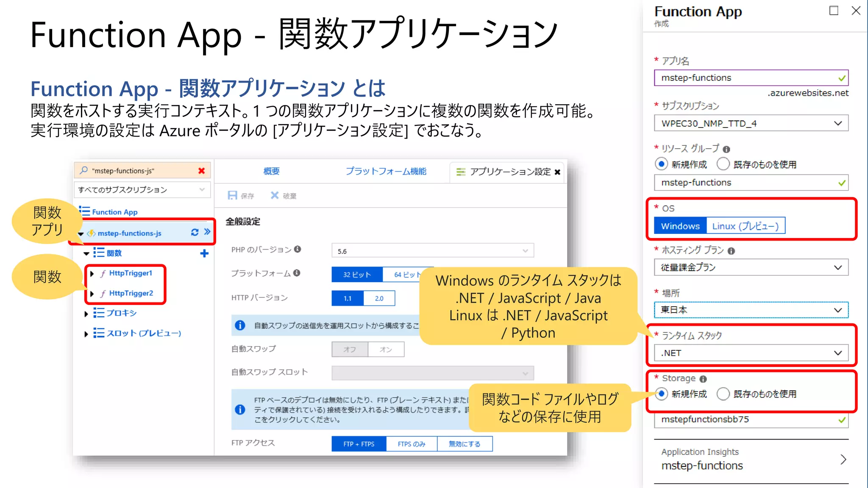The height and width of the screenshot is (488, 868).
Task: Close the アプリケーション設定 tab
Action: [x=557, y=172]
